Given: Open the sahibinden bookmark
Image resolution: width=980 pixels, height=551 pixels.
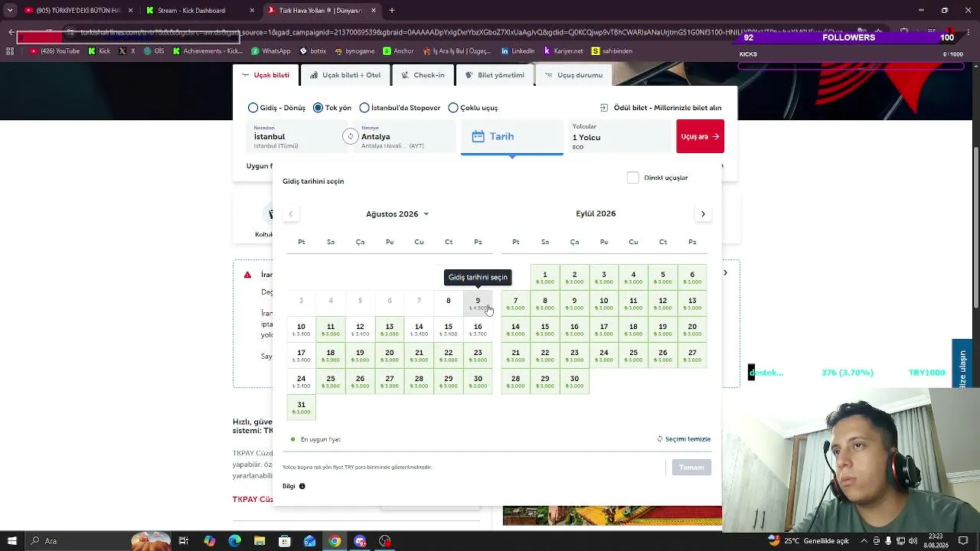Looking at the screenshot, I should (x=612, y=51).
